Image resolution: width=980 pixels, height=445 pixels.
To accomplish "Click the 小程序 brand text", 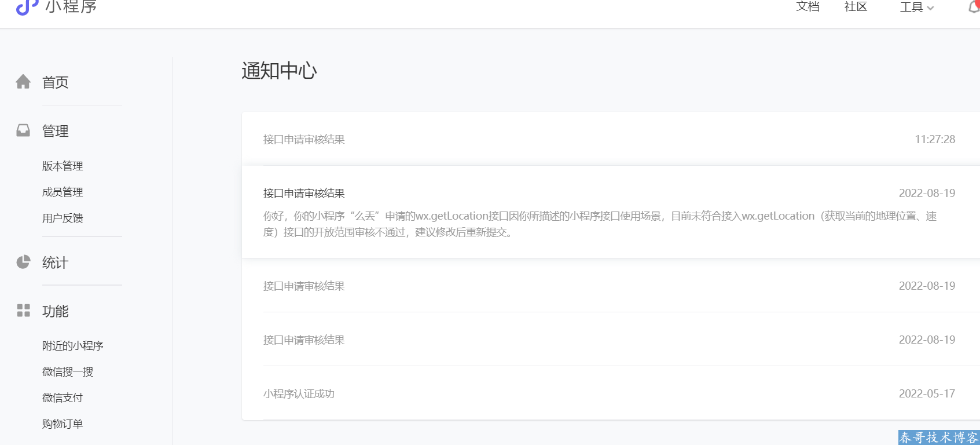I will (x=71, y=7).
